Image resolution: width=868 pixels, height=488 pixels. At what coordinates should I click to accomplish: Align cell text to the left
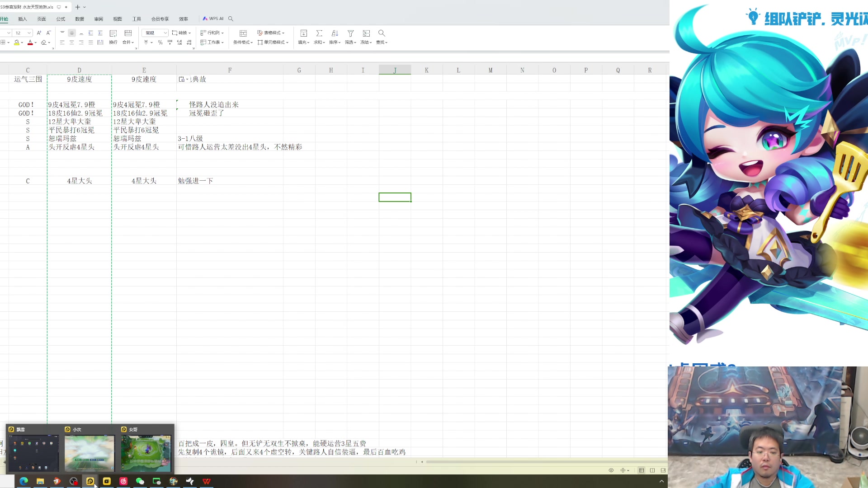tap(62, 42)
